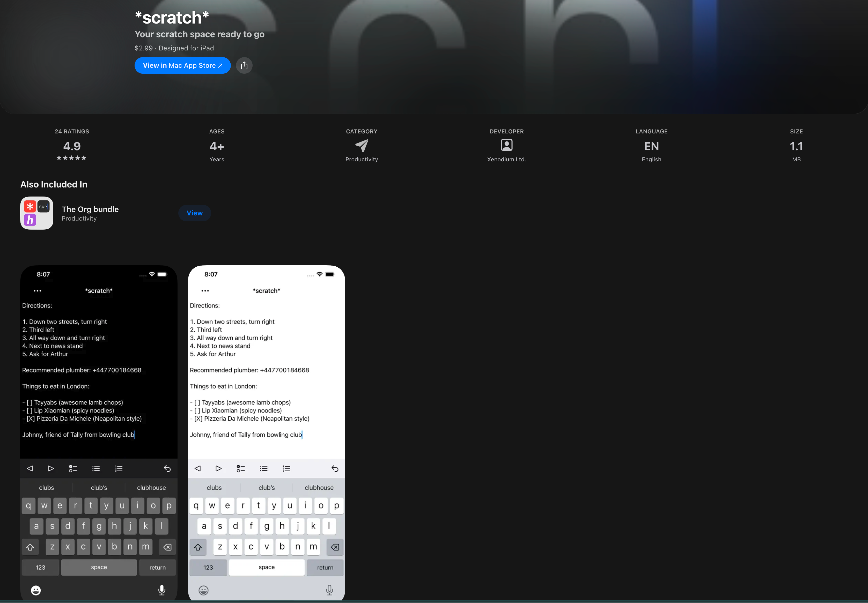Open The Org bundle app icon

(37, 213)
